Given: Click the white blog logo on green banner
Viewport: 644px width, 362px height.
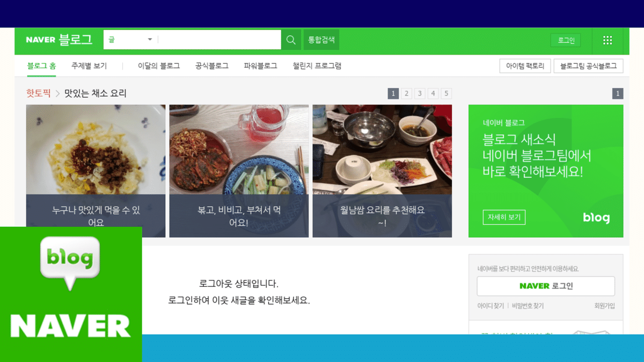Looking at the screenshot, I should pyautogui.click(x=596, y=217).
